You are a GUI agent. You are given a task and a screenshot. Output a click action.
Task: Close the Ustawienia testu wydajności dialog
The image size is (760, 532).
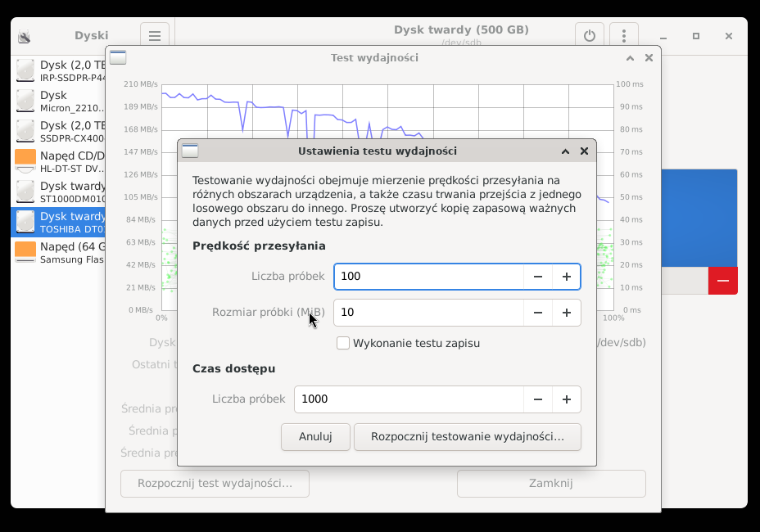click(x=584, y=151)
